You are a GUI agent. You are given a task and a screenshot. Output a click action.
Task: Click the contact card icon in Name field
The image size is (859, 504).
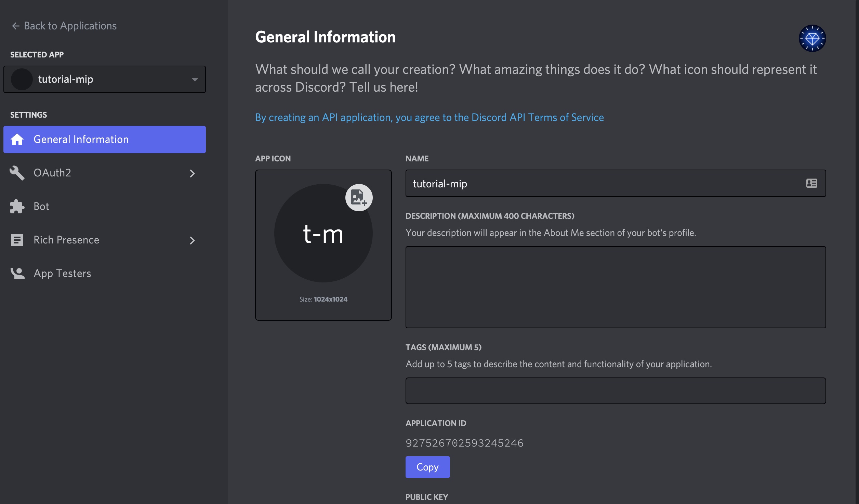[x=811, y=183]
